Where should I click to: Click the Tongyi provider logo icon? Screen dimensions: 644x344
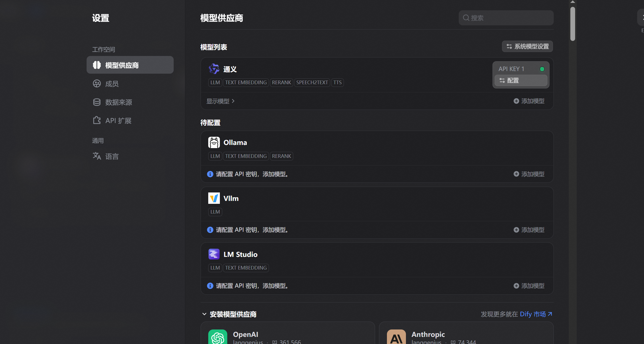pyautogui.click(x=214, y=69)
